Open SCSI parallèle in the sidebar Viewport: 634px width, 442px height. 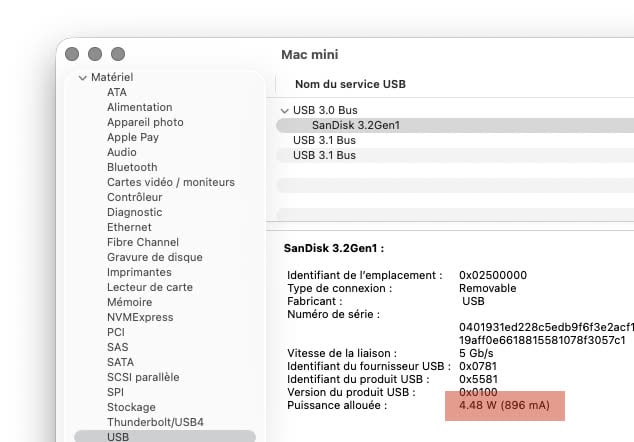[143, 376]
